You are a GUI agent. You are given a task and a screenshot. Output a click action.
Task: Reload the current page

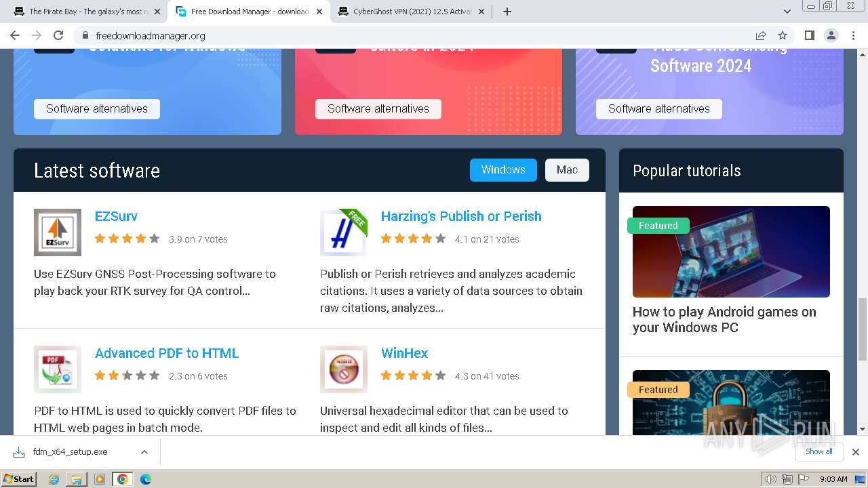coord(58,35)
